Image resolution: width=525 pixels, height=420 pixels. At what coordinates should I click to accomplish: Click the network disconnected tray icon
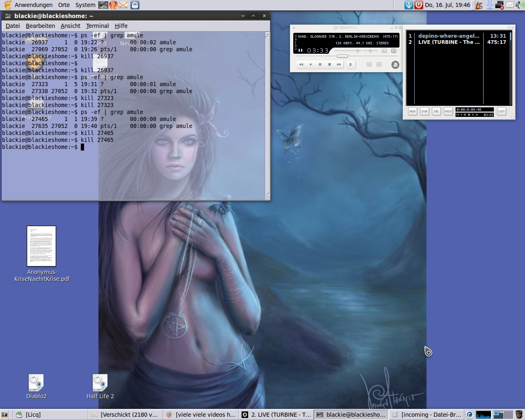click(x=500, y=5)
